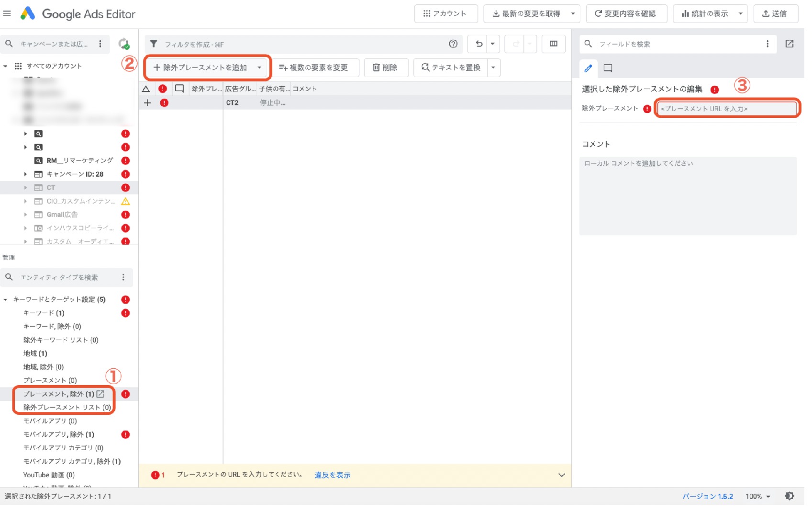
Task: Select プレースメント, 除外 (1) in the sidebar
Action: [58, 394]
